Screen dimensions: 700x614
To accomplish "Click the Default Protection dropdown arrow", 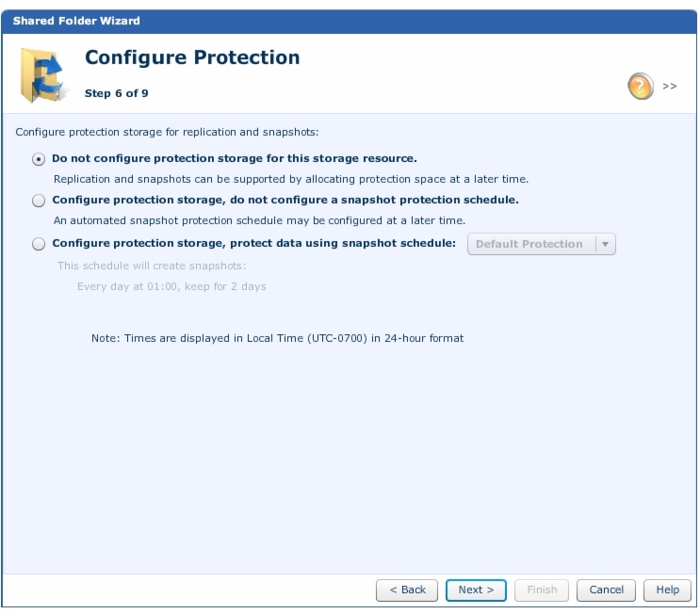I will pyautogui.click(x=606, y=244).
